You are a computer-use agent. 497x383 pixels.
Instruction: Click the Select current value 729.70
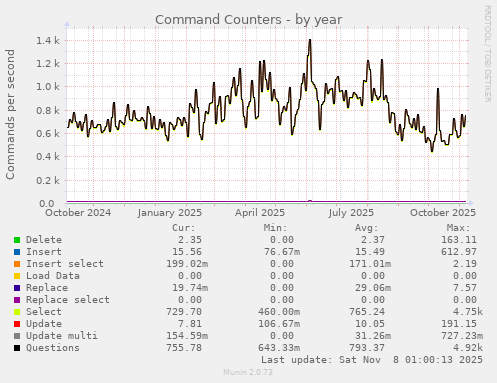click(184, 312)
